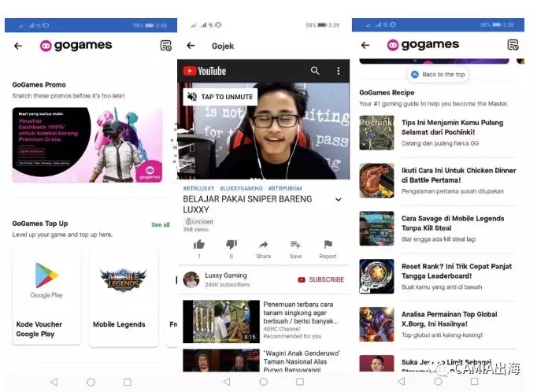Tap Android recents button under left screen

coord(128,382)
